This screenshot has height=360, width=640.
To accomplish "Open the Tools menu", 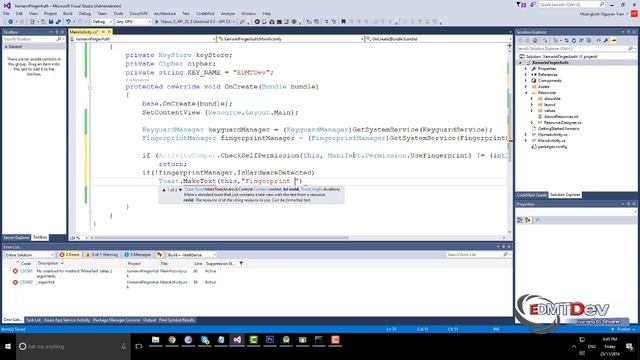I will (118, 13).
